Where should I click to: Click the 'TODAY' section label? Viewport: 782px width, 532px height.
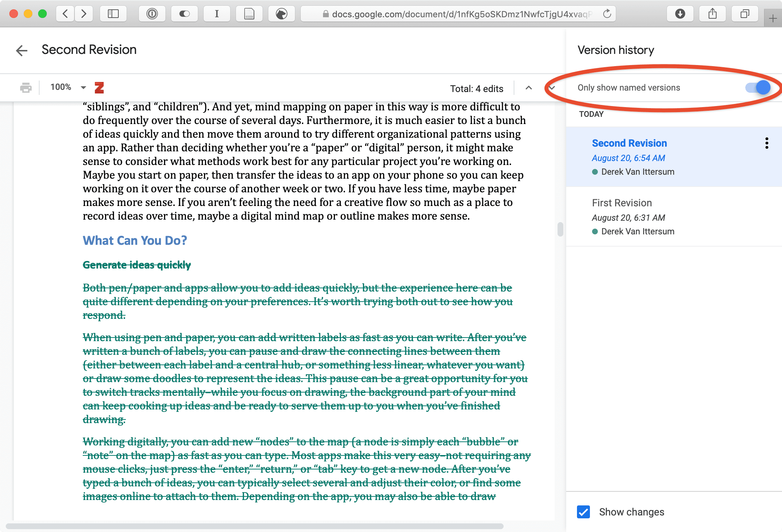point(591,114)
